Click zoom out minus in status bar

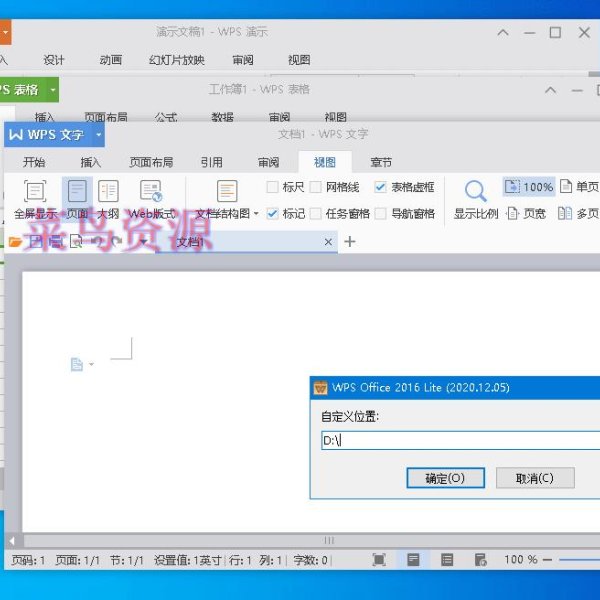pyautogui.click(x=547, y=560)
